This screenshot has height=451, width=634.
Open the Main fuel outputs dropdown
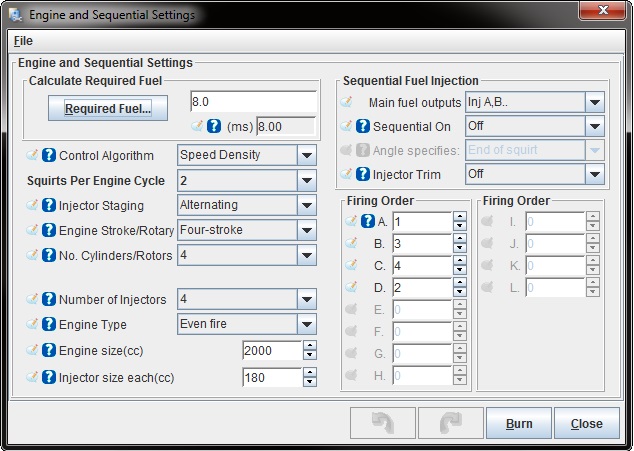click(595, 102)
